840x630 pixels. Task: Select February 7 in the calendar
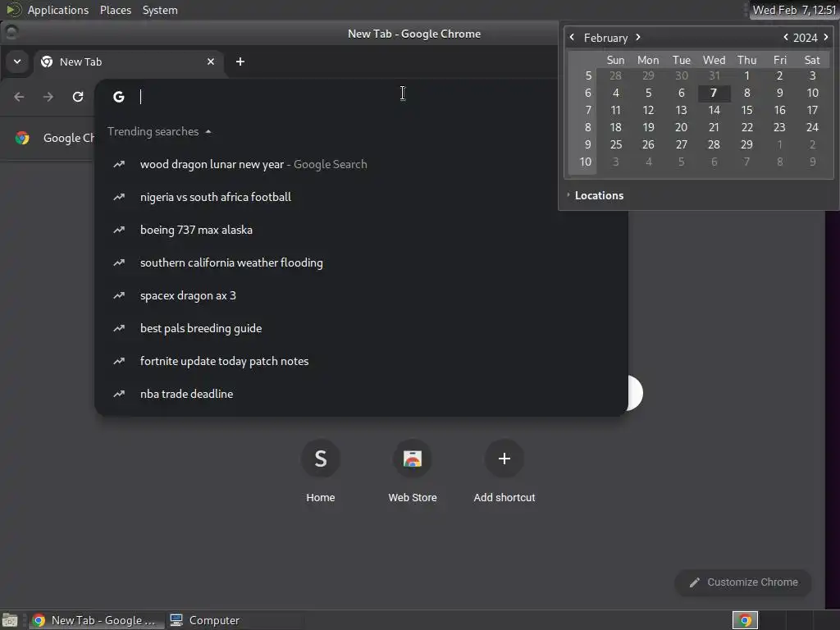click(714, 94)
